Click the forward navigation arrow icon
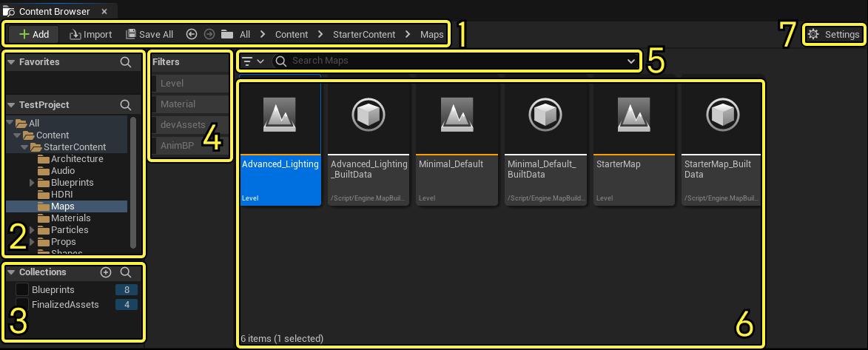 tap(209, 34)
